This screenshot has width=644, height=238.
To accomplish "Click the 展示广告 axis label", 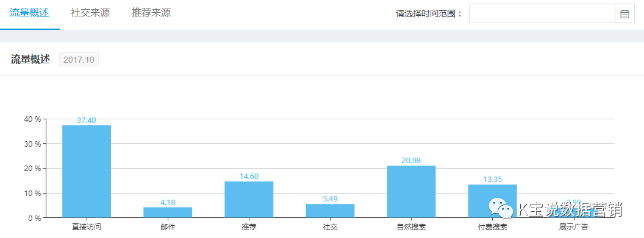I will coord(573,227).
